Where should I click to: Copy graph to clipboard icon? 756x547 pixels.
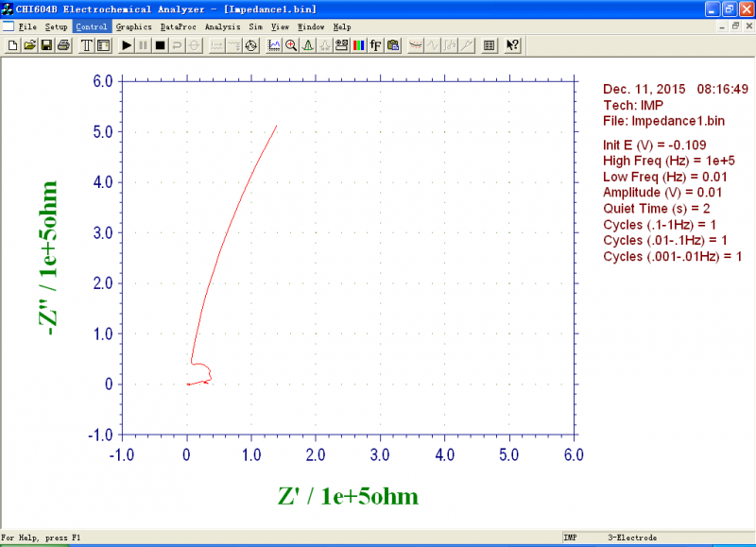tap(393, 45)
